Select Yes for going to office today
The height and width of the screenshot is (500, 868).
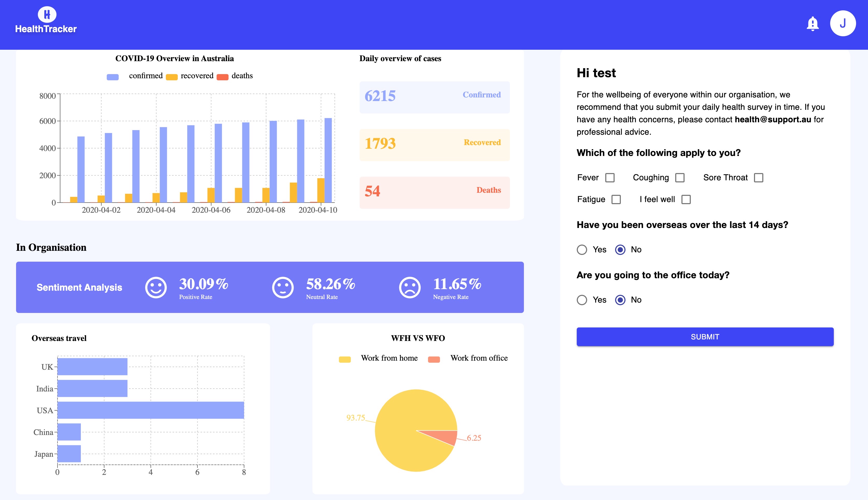click(582, 300)
